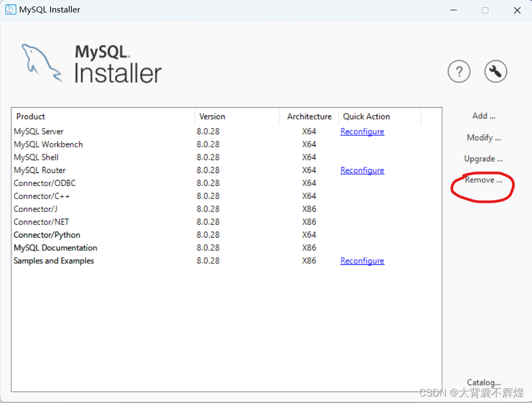Screen dimensions: 532x403
Task: Open the Catalog... option
Action: tap(484, 383)
